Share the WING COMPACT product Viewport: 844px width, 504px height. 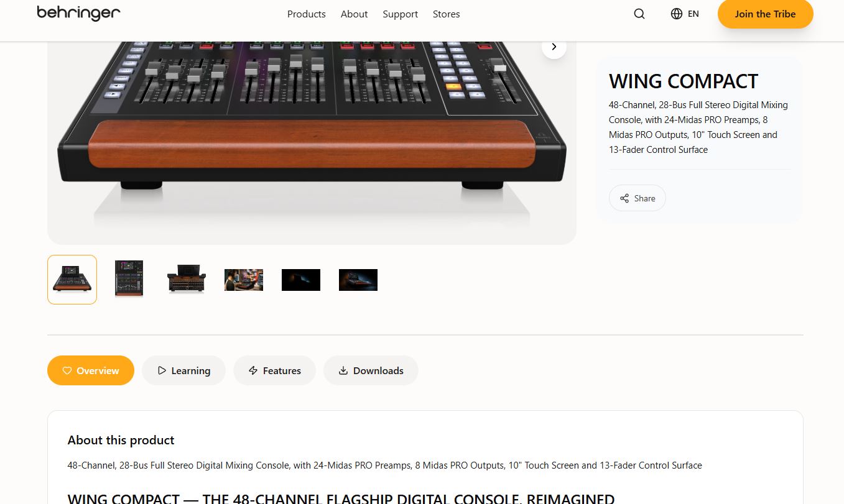coord(637,198)
